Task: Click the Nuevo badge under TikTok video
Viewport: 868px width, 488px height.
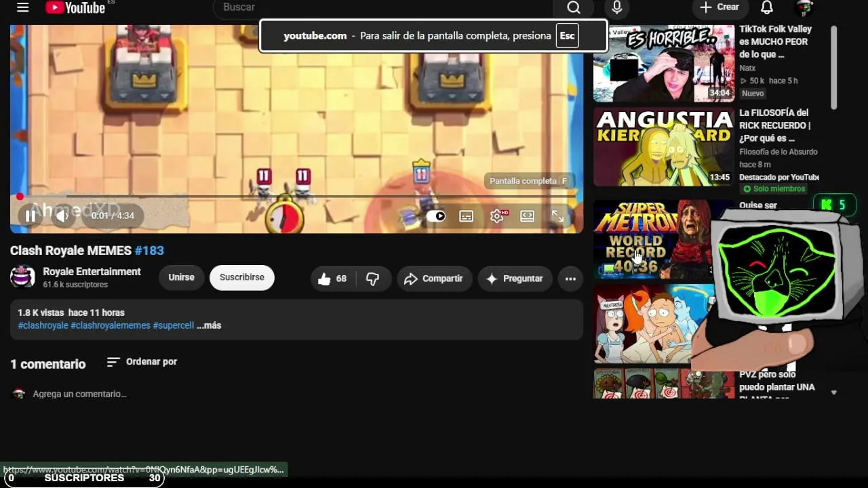Action: click(753, 94)
